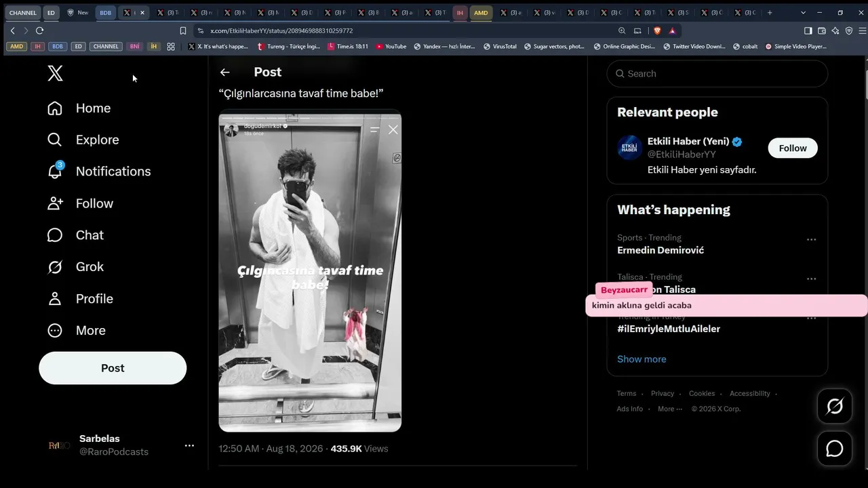Open the VirusTotal bookmark

[499, 47]
